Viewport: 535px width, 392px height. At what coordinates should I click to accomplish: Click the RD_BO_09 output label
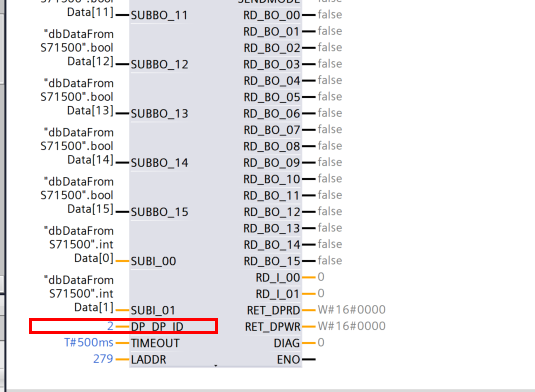(272, 163)
